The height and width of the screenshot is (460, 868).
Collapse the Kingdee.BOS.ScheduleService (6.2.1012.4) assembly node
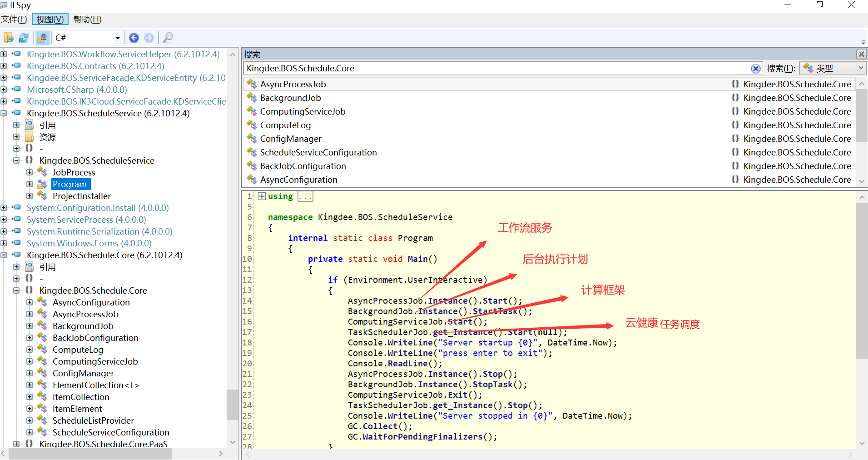pos(4,113)
